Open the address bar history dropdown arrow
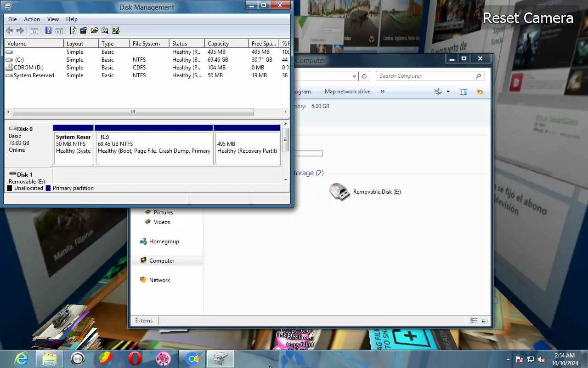The image size is (588, 368). (354, 76)
